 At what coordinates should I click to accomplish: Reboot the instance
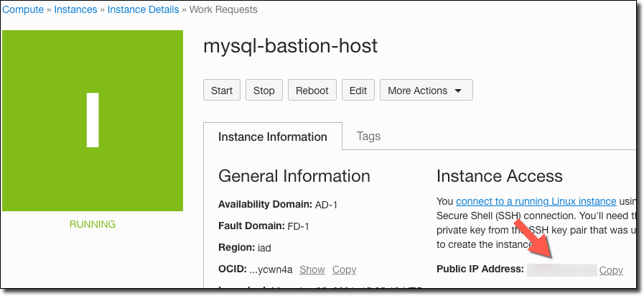[x=312, y=91]
